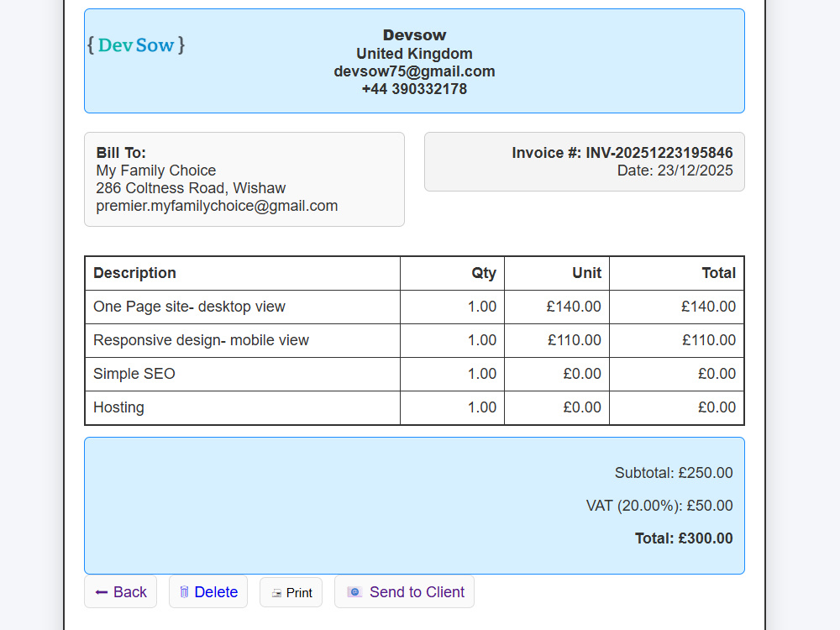The height and width of the screenshot is (630, 840).
Task: Click the Subtotal: £250.00 line
Action: point(674,473)
